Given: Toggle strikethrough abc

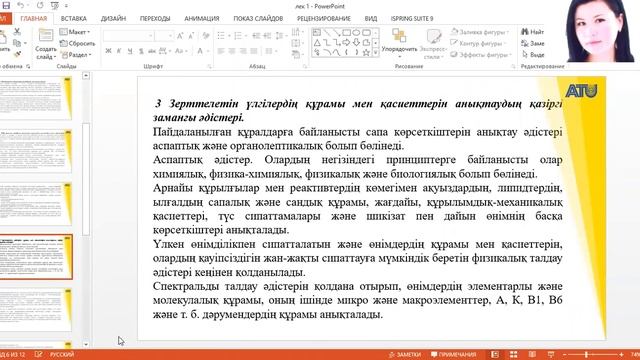Looking at the screenshot, I should coord(152,51).
